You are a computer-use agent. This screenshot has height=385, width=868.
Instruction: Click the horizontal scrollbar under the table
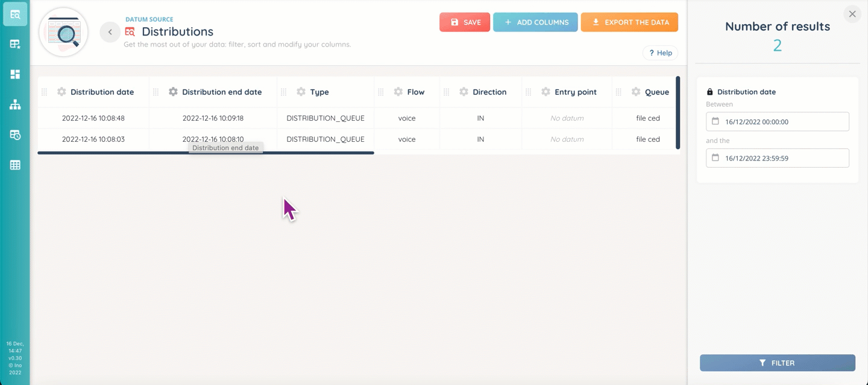coord(206,153)
